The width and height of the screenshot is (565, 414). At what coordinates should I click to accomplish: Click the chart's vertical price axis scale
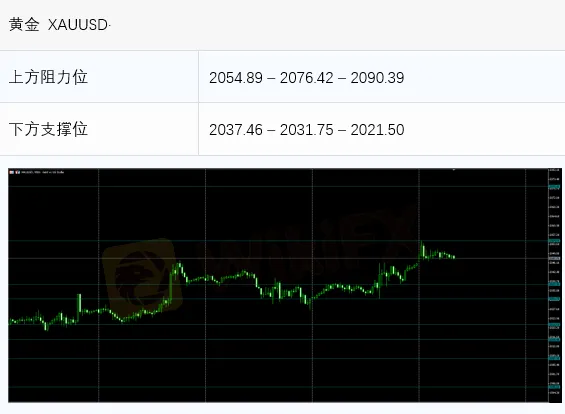[555, 285]
